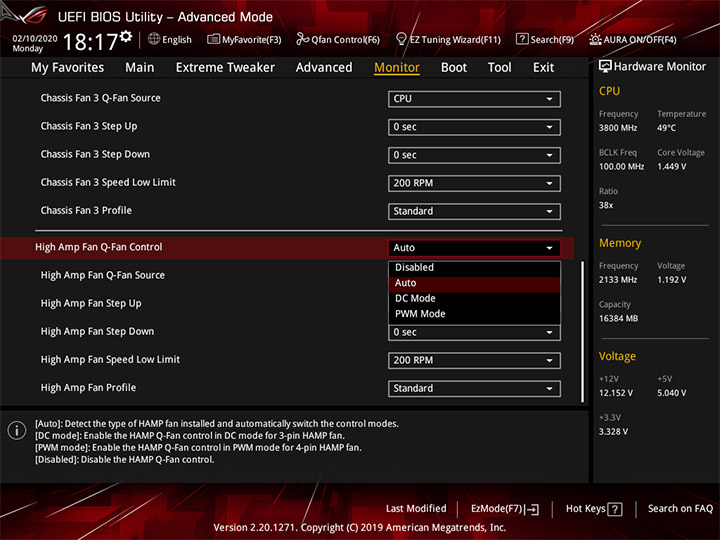The height and width of the screenshot is (540, 720).
Task: Click the info icon beside the help text
Action: tap(17, 431)
